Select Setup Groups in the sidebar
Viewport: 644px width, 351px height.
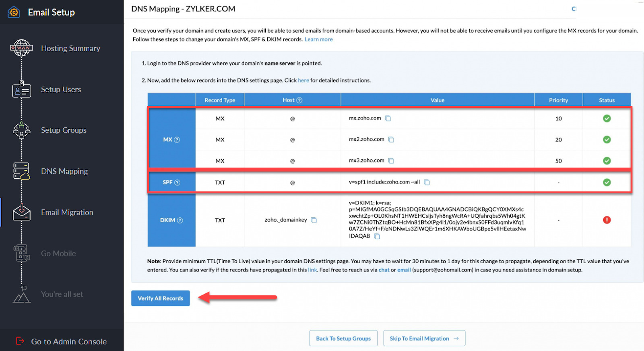point(64,130)
